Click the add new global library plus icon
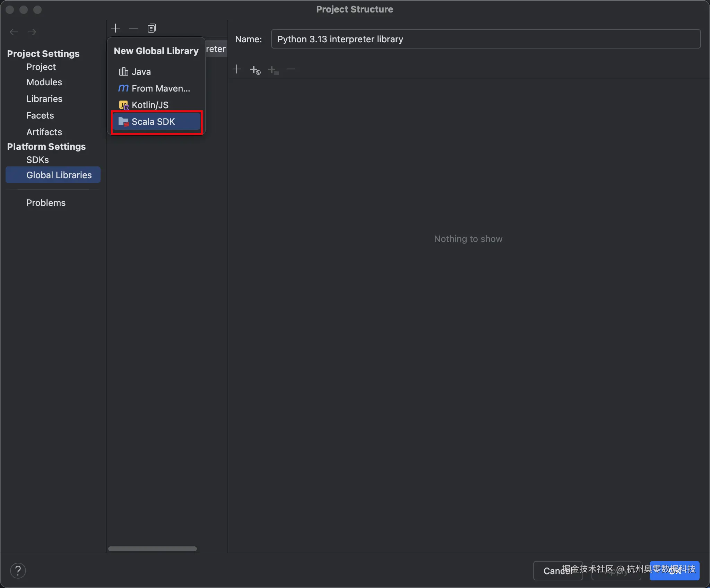Image resolution: width=710 pixels, height=588 pixels. click(x=115, y=28)
